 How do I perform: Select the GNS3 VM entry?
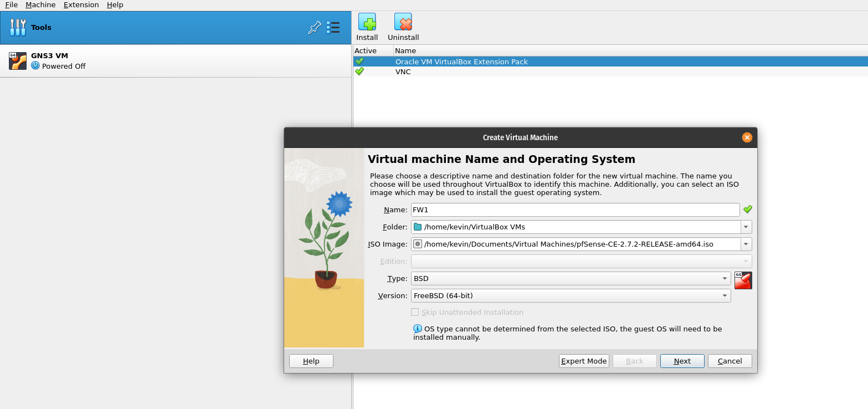pyautogui.click(x=176, y=60)
